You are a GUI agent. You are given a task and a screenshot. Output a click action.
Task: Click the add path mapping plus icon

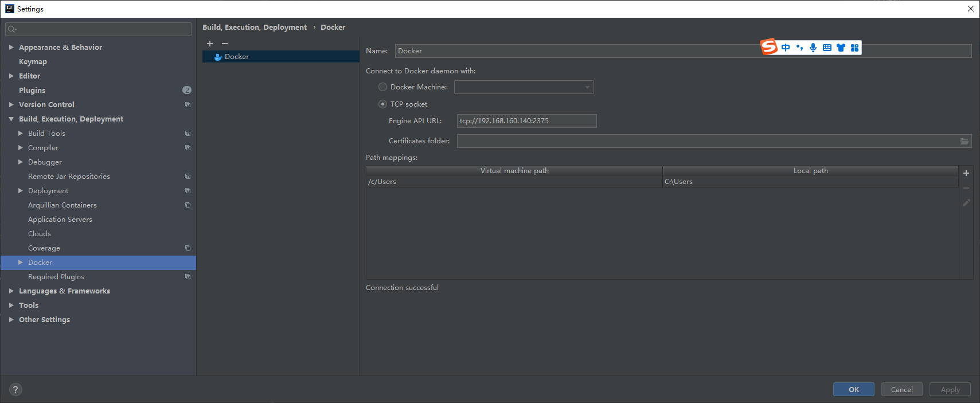(966, 173)
